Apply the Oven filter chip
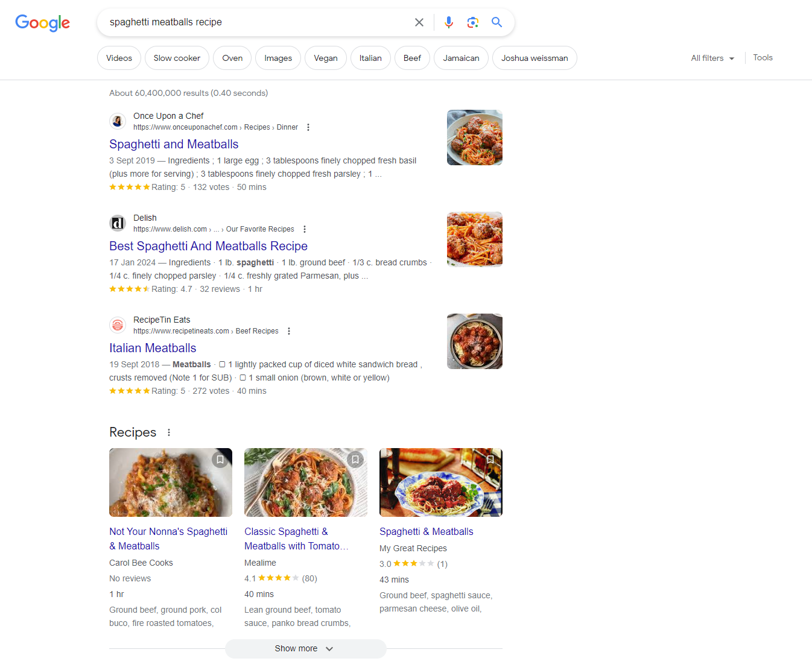The width and height of the screenshot is (812, 667). [x=232, y=58]
